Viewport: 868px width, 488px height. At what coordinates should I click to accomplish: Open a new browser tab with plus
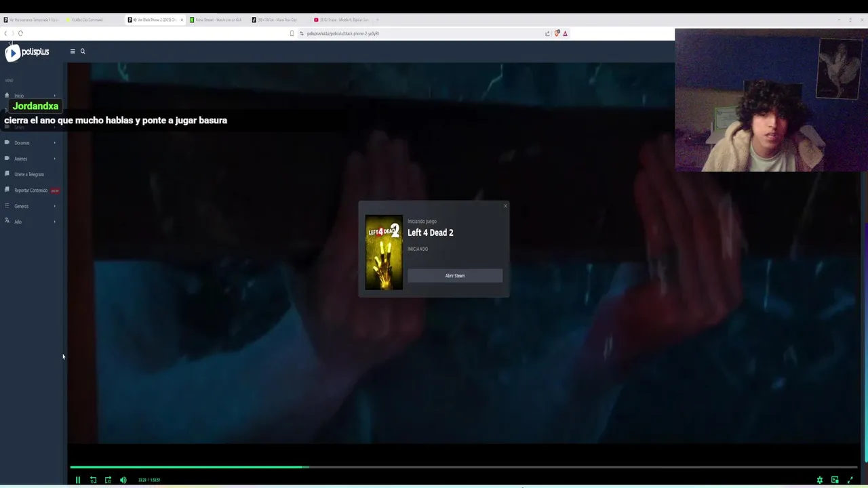click(377, 20)
